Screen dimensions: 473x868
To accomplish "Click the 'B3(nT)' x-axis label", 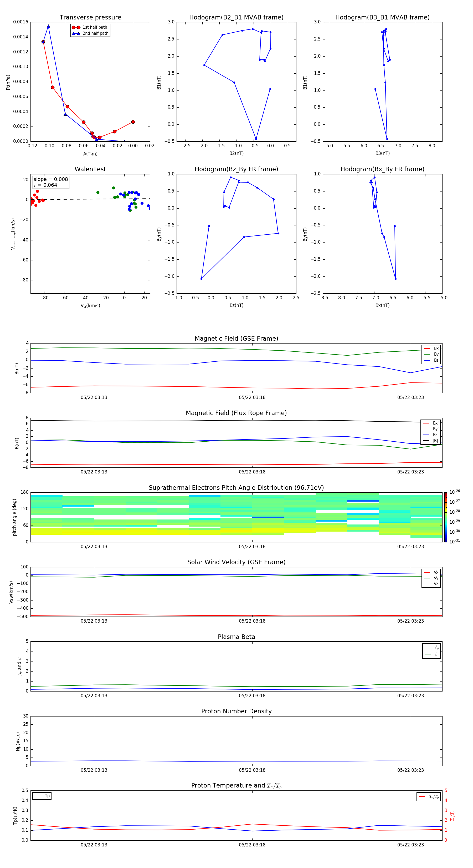I will tap(382, 153).
